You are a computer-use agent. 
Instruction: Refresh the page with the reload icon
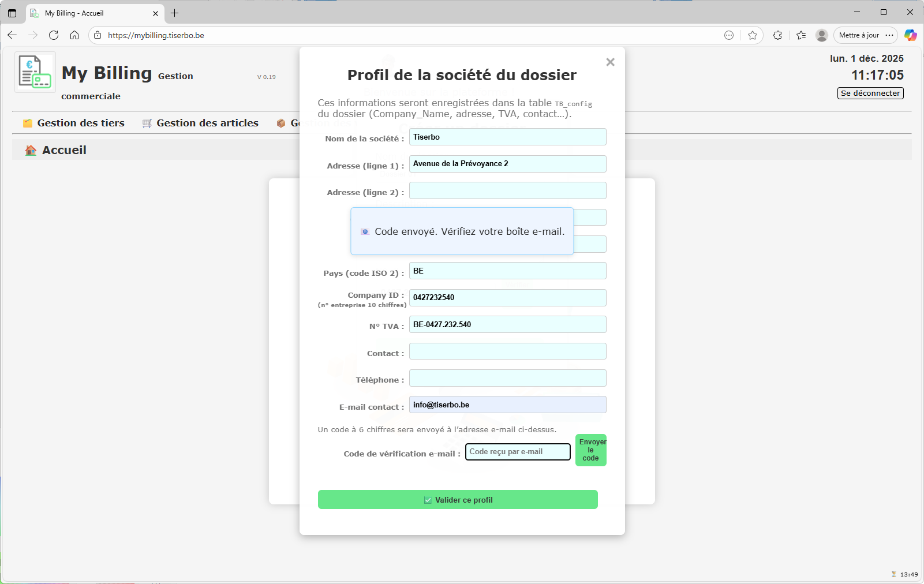point(54,35)
